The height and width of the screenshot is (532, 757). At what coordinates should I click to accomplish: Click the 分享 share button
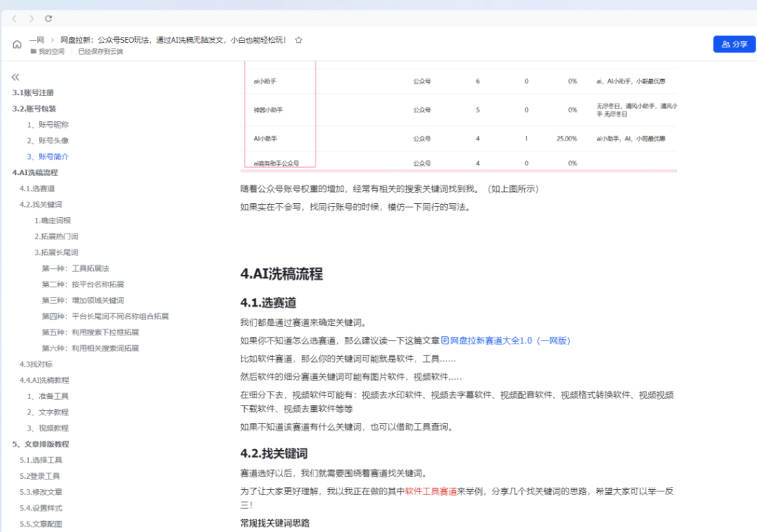pos(734,44)
